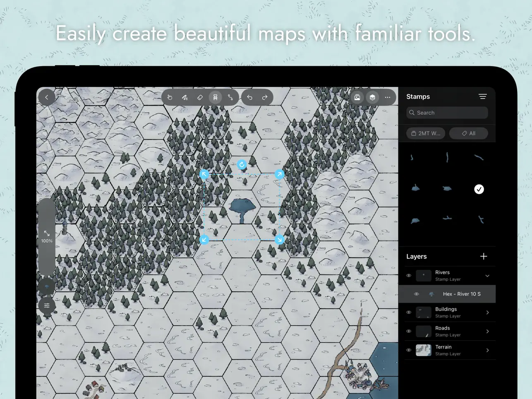The image size is (532, 399).
Task: Select the Stamp tool
Action: coord(215,97)
